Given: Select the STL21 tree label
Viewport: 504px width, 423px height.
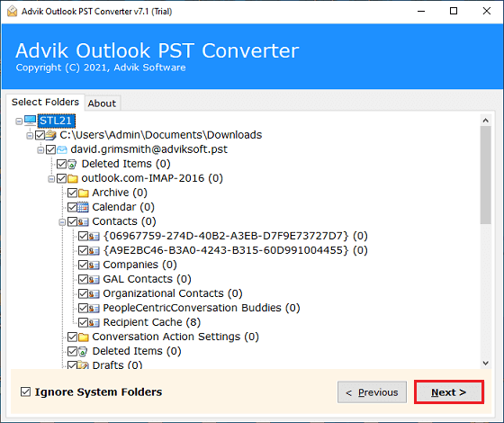Looking at the screenshot, I should tap(56, 121).
